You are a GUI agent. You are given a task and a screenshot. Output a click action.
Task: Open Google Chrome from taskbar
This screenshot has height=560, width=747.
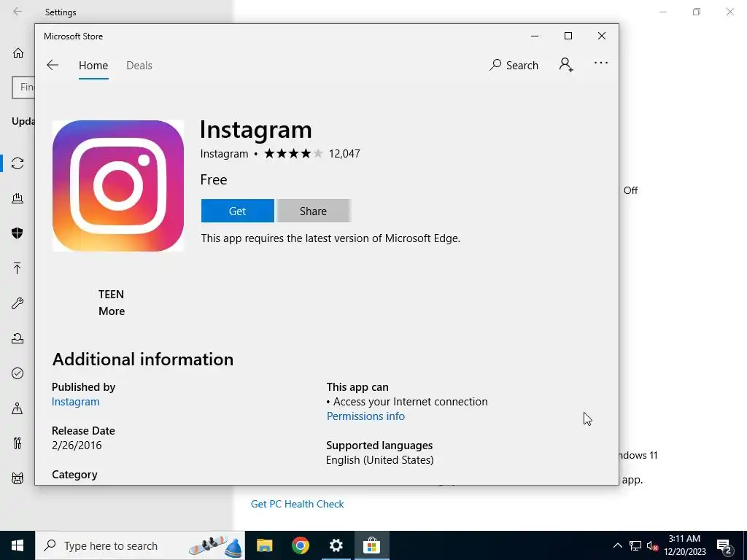point(300,545)
